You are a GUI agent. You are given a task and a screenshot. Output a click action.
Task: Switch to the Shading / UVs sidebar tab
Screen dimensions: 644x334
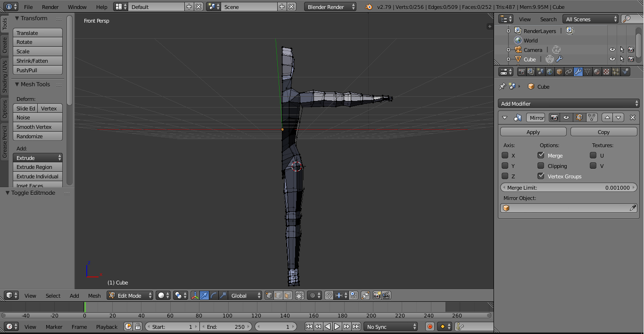coord(5,76)
